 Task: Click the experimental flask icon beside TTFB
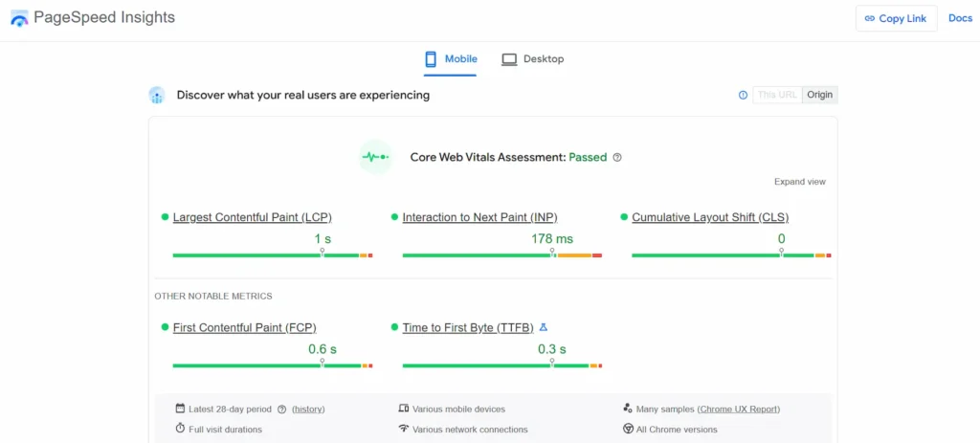544,327
